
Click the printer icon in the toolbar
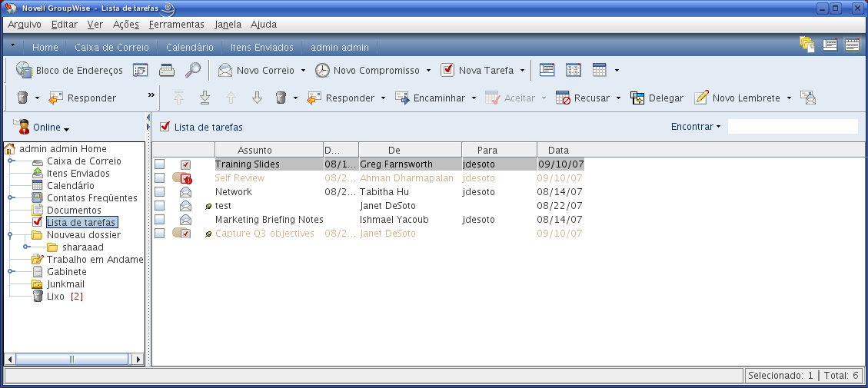click(167, 70)
